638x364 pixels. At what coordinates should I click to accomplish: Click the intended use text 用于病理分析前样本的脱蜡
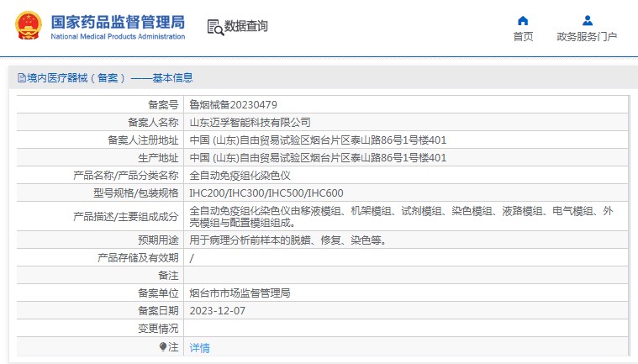coord(287,240)
